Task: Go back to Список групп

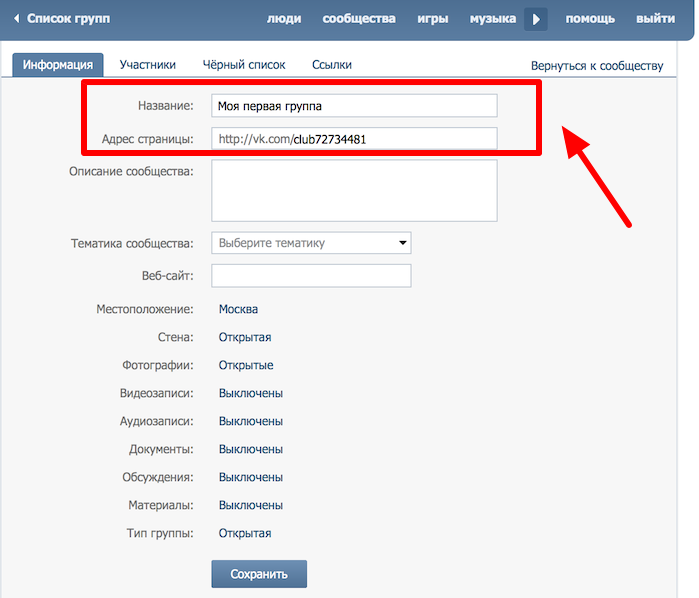Action: click(x=68, y=19)
